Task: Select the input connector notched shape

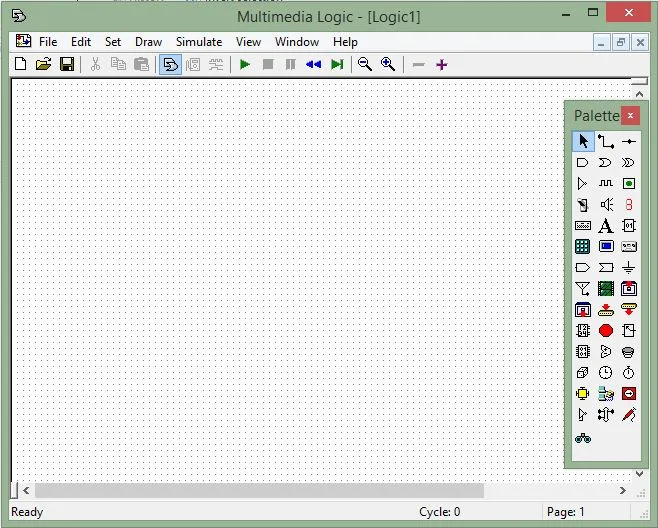Action: tap(606, 267)
